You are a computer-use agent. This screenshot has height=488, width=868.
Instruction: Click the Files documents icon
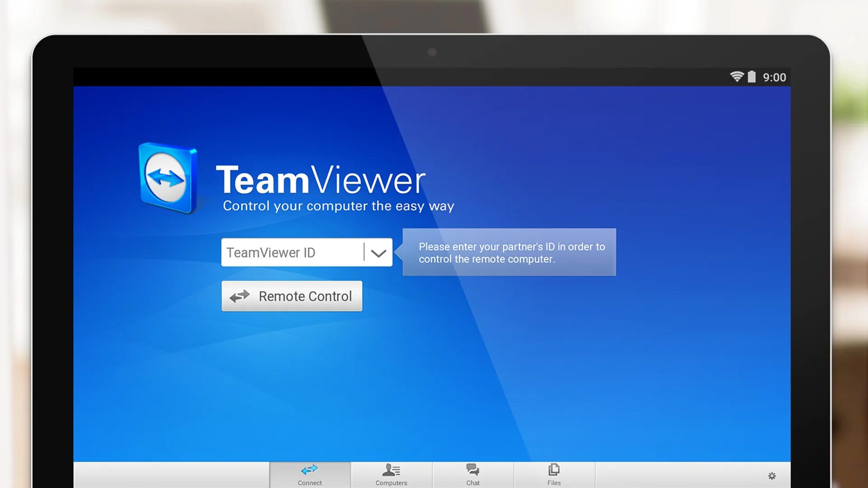(x=554, y=470)
